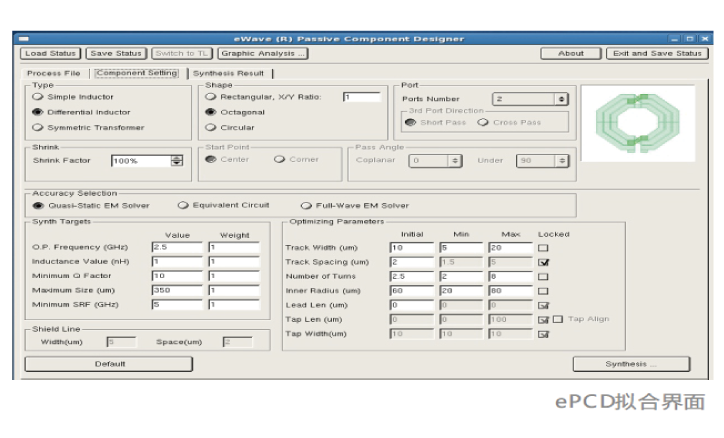724x438 pixels.
Task: Start Synthesis with the Synthesis button
Action: 631,364
